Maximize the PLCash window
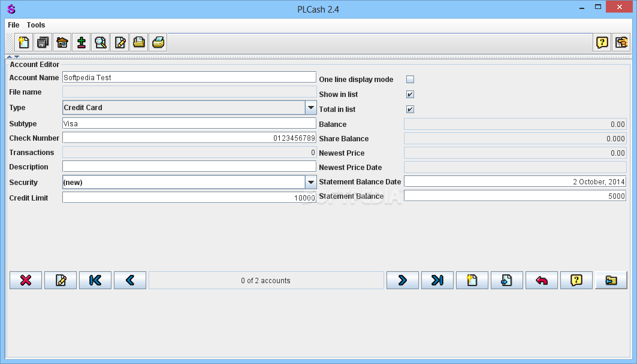The height and width of the screenshot is (364, 637). point(598,7)
